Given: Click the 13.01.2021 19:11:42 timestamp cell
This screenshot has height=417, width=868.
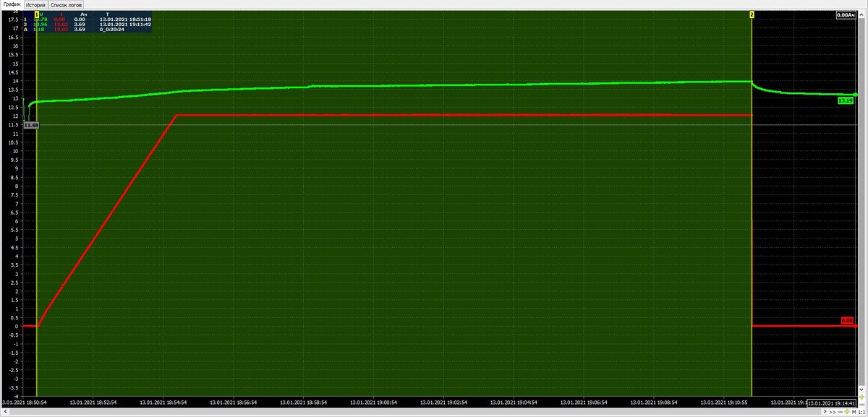Looking at the screenshot, I should point(125,25).
